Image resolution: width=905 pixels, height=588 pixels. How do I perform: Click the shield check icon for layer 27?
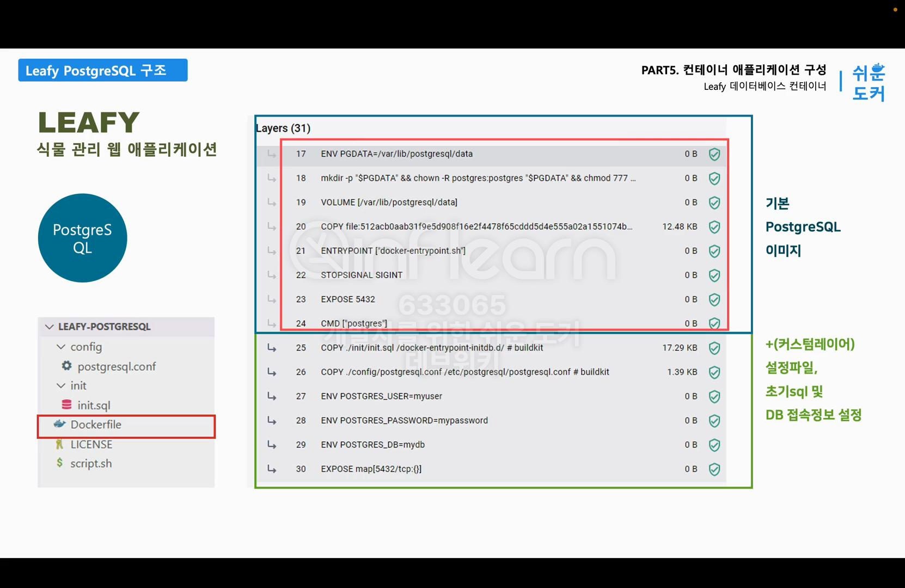click(714, 397)
